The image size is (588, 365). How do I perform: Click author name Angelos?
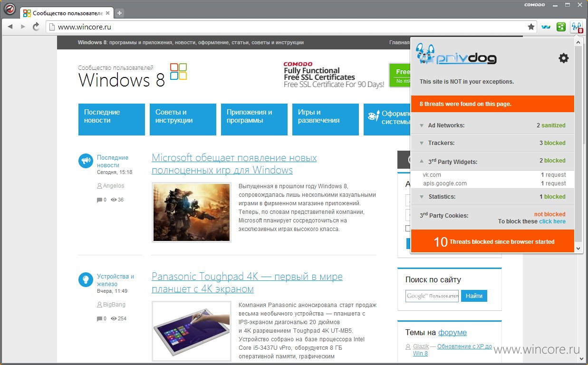[114, 186]
